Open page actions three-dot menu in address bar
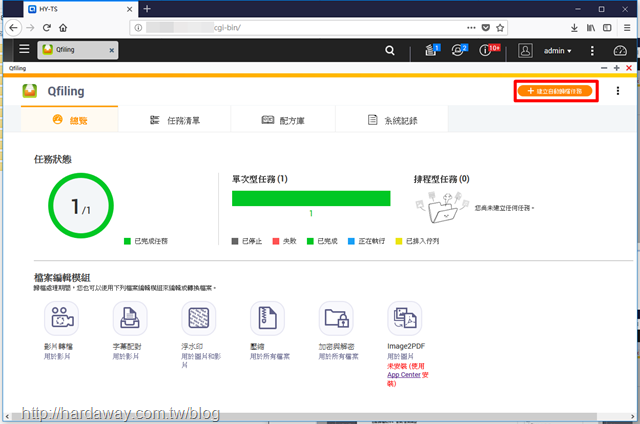The height and width of the screenshot is (424, 640). (471, 28)
